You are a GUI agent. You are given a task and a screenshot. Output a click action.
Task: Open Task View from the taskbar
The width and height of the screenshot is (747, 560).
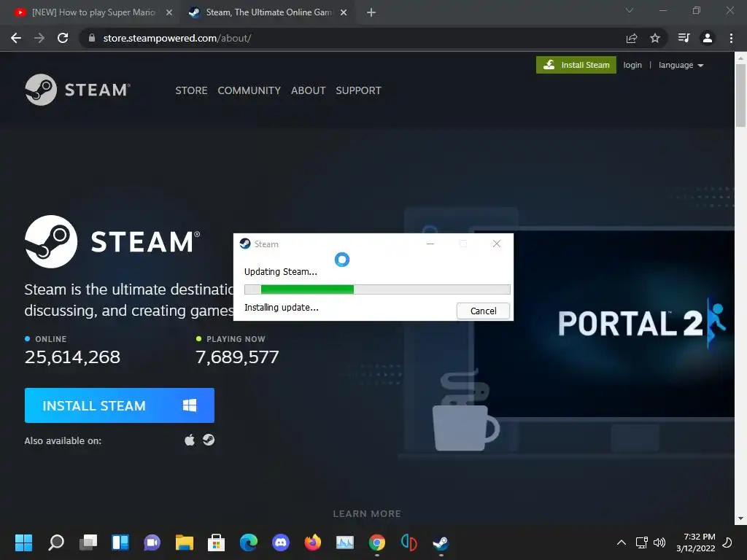(88, 542)
